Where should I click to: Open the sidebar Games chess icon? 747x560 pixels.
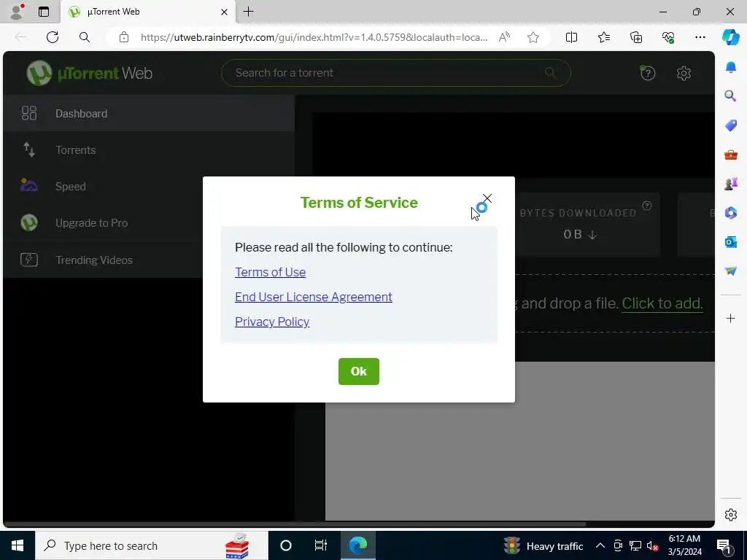pyautogui.click(x=730, y=183)
